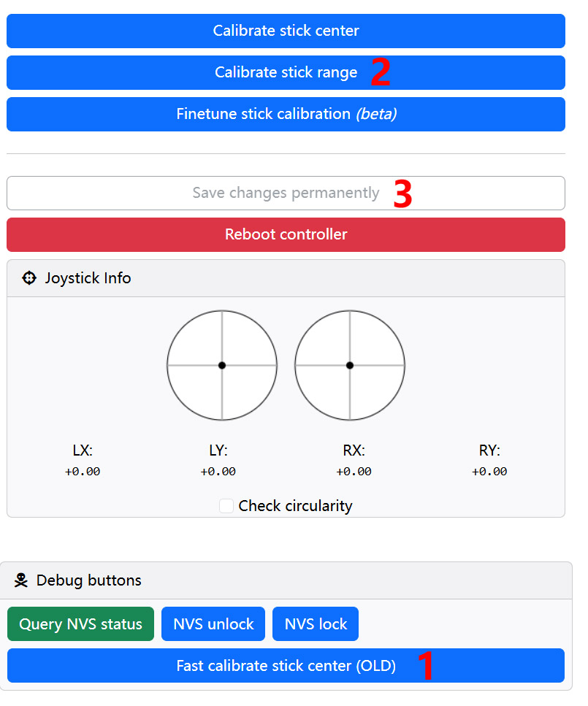588x706 pixels.
Task: Click the Calibrate stick center button
Action: tap(286, 31)
